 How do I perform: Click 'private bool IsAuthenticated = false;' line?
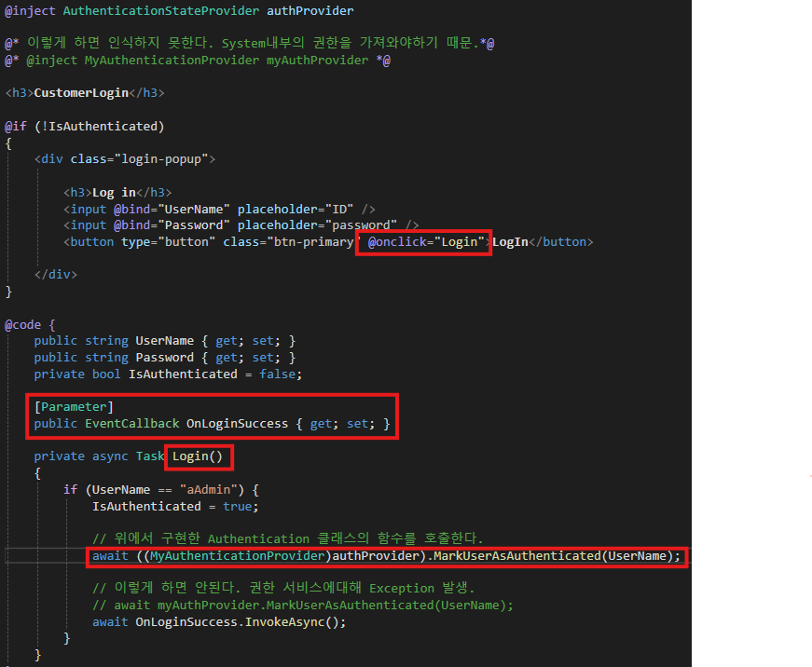click(x=168, y=374)
